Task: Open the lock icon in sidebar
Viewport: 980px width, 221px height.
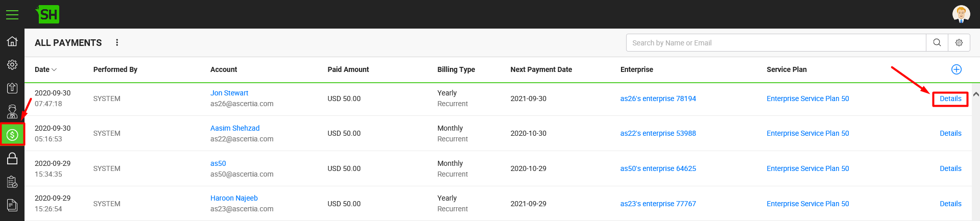Action: click(x=12, y=159)
